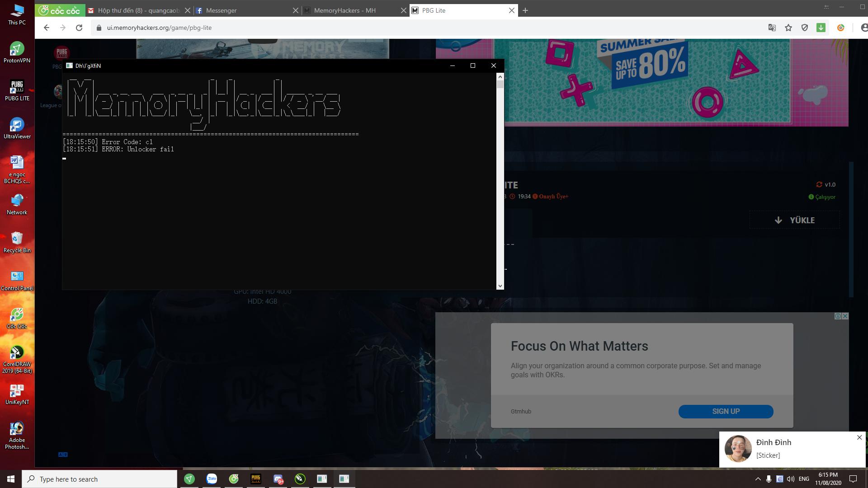
Task: Close the Gtmhub advertisement
Action: [x=845, y=316]
